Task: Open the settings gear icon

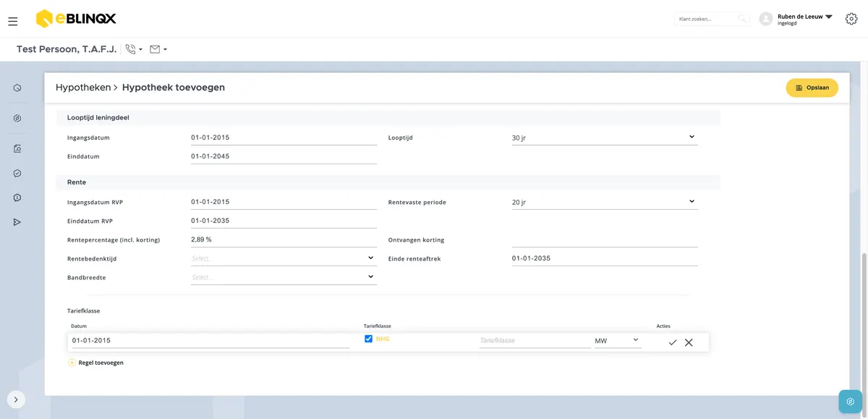Action: tap(851, 19)
